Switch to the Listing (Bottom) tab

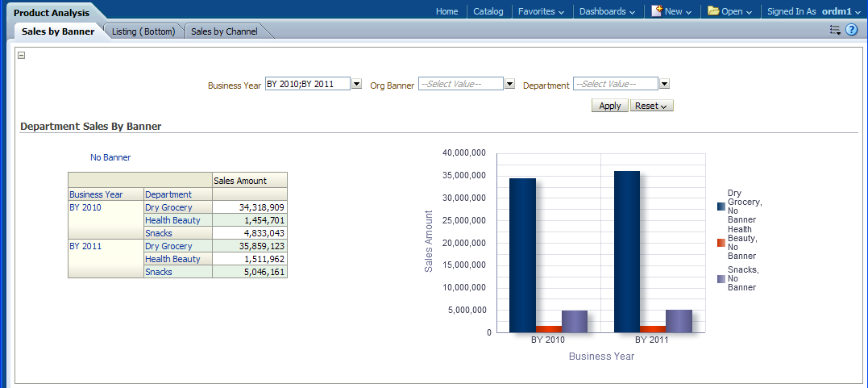[143, 31]
